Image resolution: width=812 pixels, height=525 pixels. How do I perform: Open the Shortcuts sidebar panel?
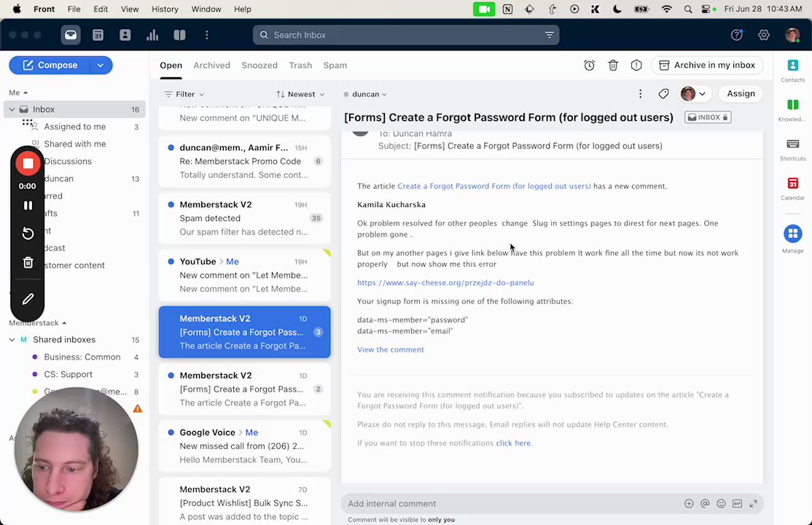pyautogui.click(x=793, y=149)
